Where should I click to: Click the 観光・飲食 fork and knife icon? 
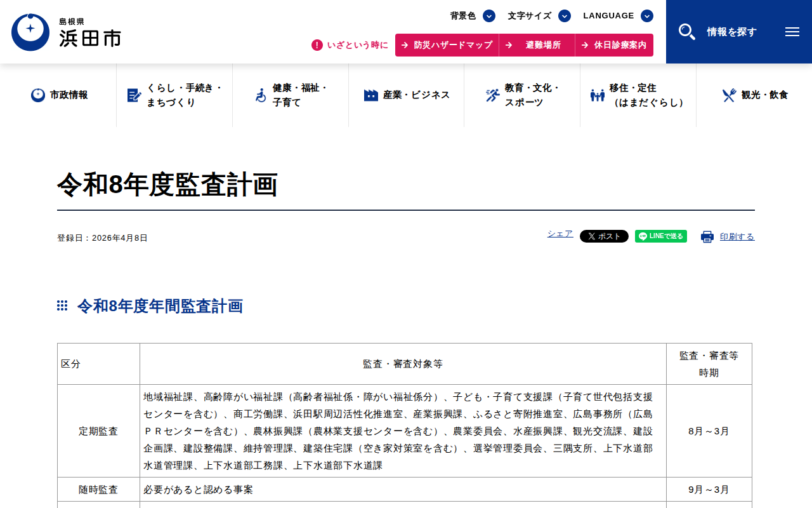click(729, 95)
